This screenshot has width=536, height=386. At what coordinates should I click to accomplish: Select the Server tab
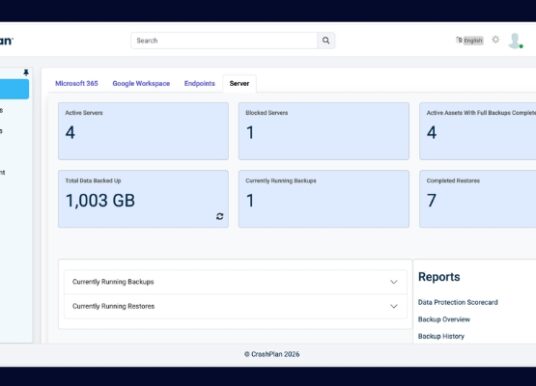(239, 83)
